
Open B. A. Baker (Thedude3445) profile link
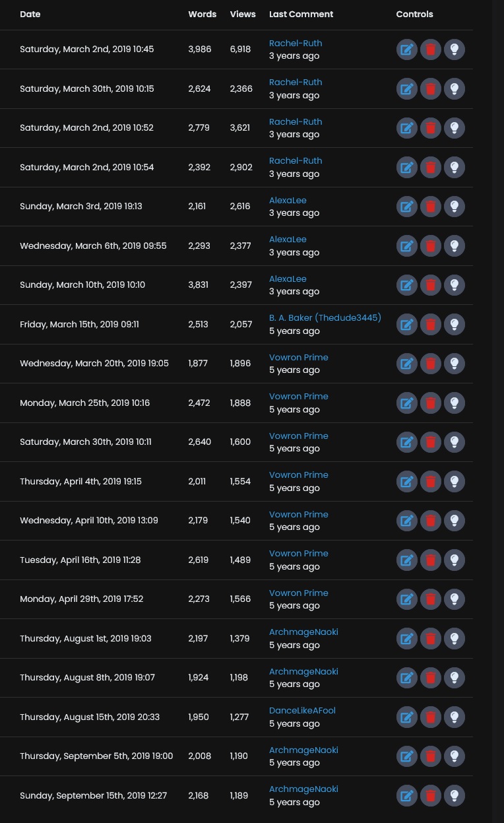tap(325, 317)
